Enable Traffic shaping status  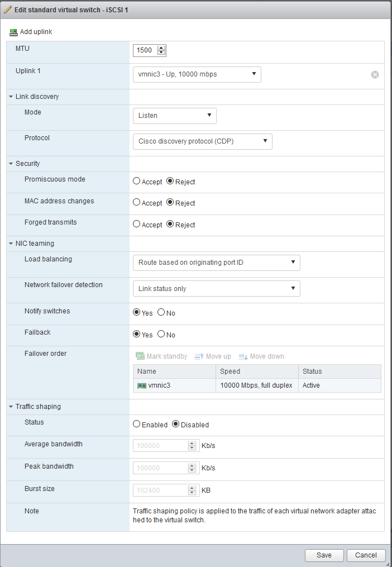click(136, 424)
